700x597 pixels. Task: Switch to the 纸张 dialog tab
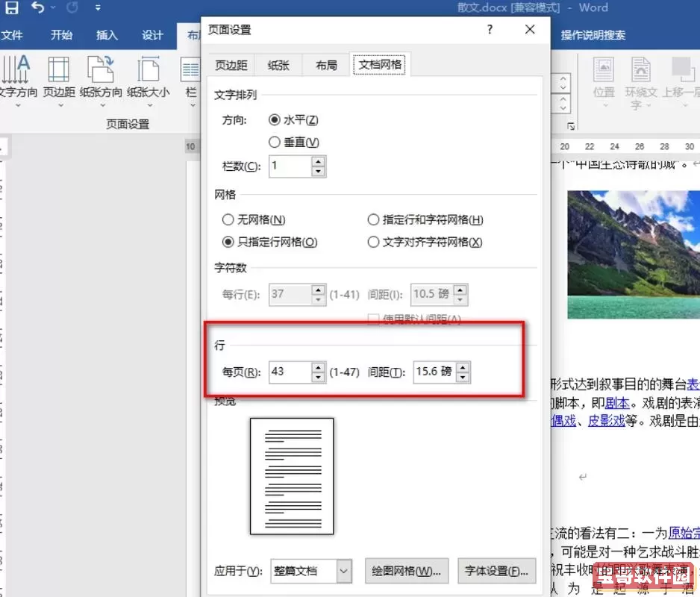278,65
